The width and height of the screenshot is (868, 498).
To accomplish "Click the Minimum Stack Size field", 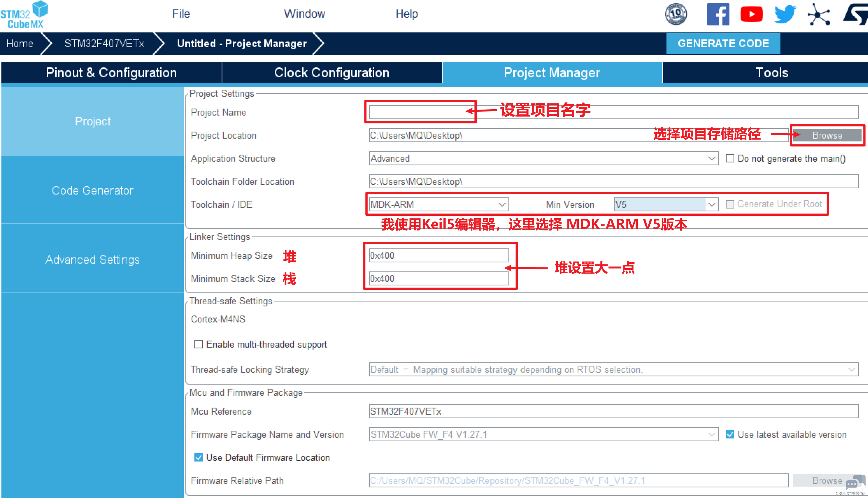I will (x=439, y=278).
